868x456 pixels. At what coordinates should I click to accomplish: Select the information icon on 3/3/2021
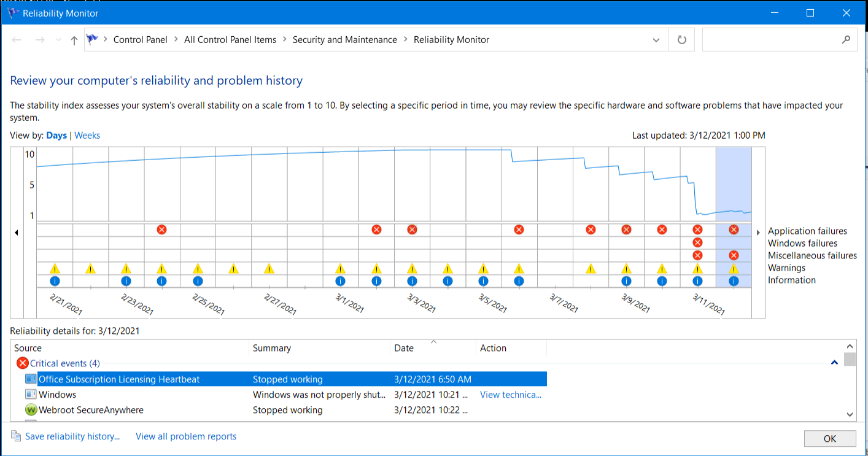coord(412,281)
